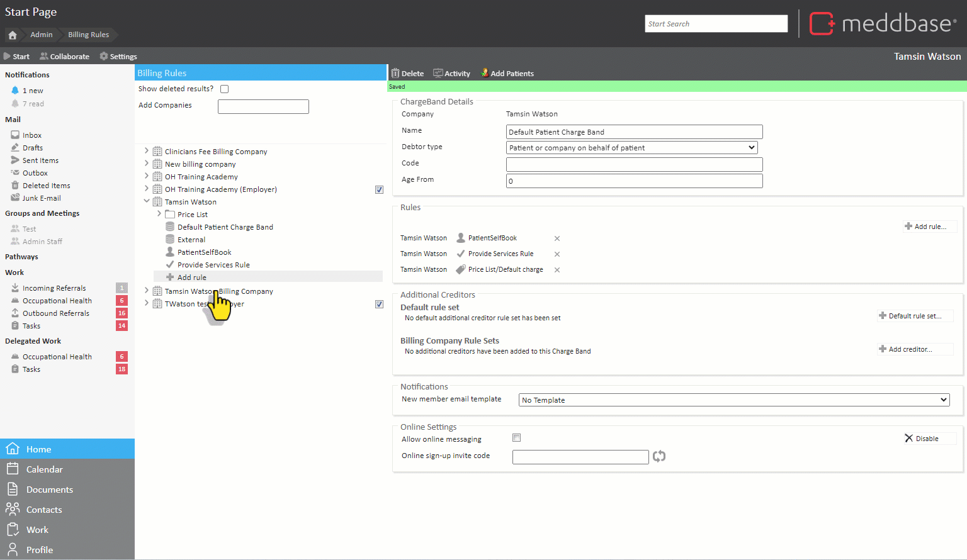The width and height of the screenshot is (967, 560).
Task: Open the Collaborate menu
Action: click(64, 57)
